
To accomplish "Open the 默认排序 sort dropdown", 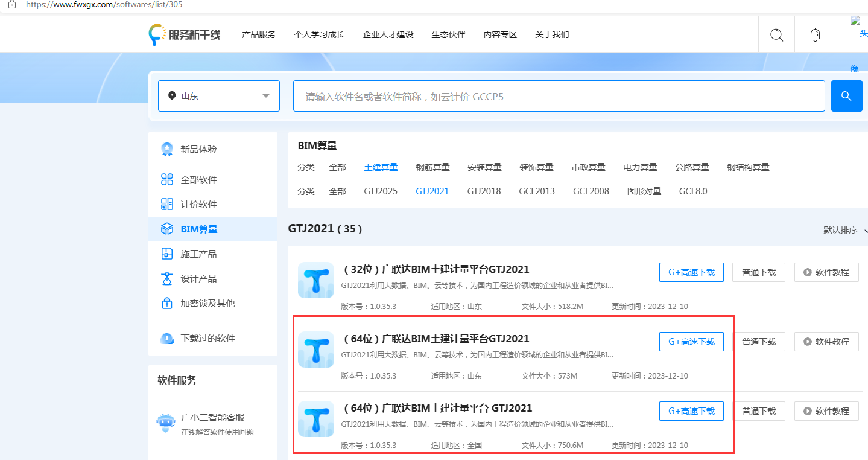I will (x=845, y=230).
